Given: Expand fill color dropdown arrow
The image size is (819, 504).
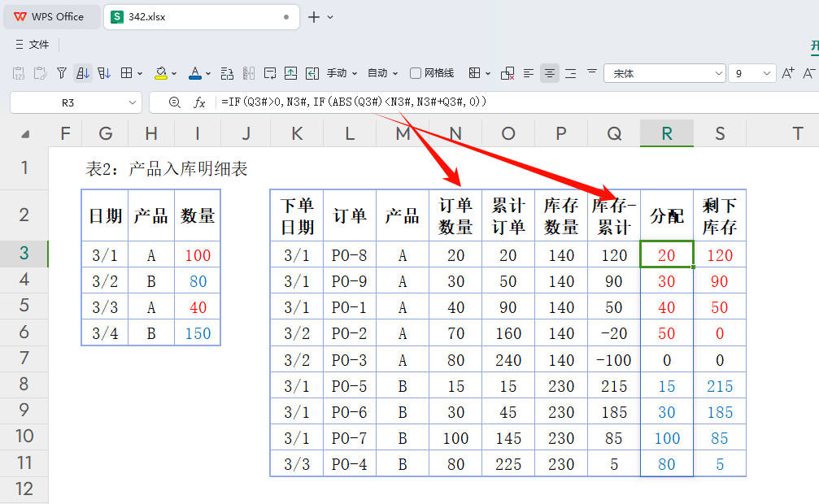Looking at the screenshot, I should click(174, 74).
